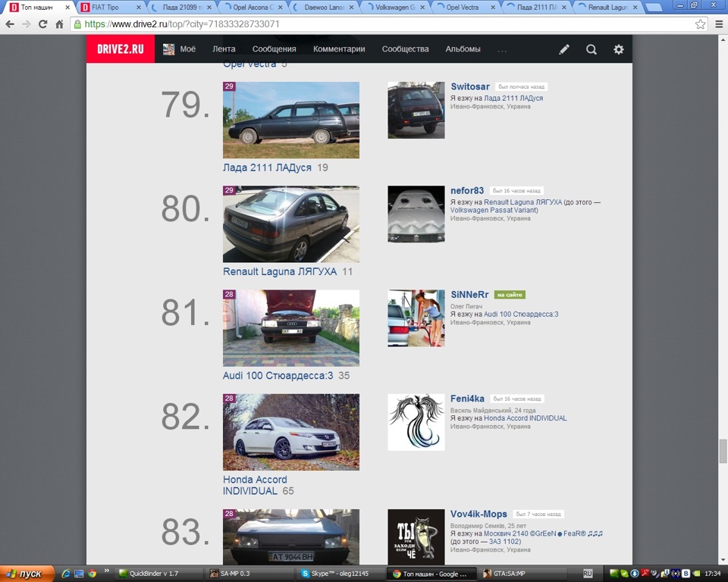Screen dimensions: 728x582
Task: Open the Альбомы menu item
Action: (x=463, y=48)
